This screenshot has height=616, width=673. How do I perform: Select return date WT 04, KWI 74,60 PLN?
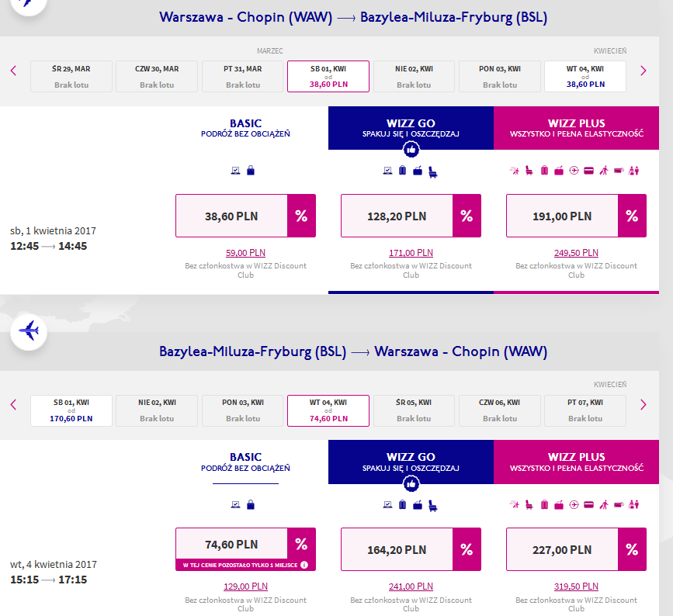(x=328, y=410)
